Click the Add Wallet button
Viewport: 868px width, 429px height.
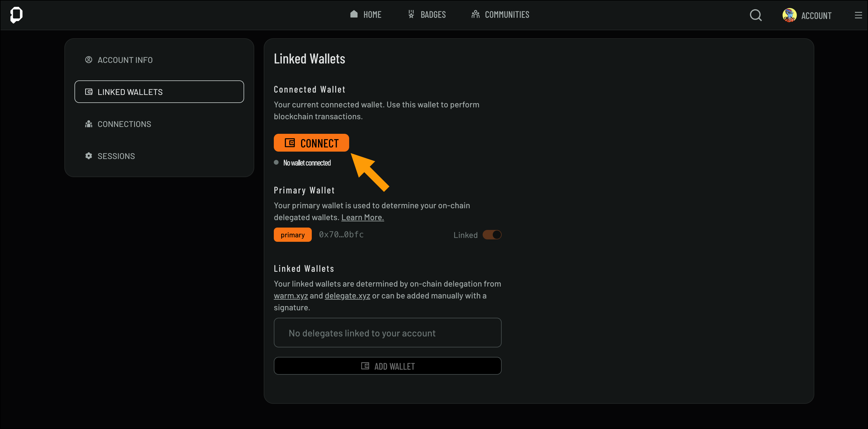387,366
